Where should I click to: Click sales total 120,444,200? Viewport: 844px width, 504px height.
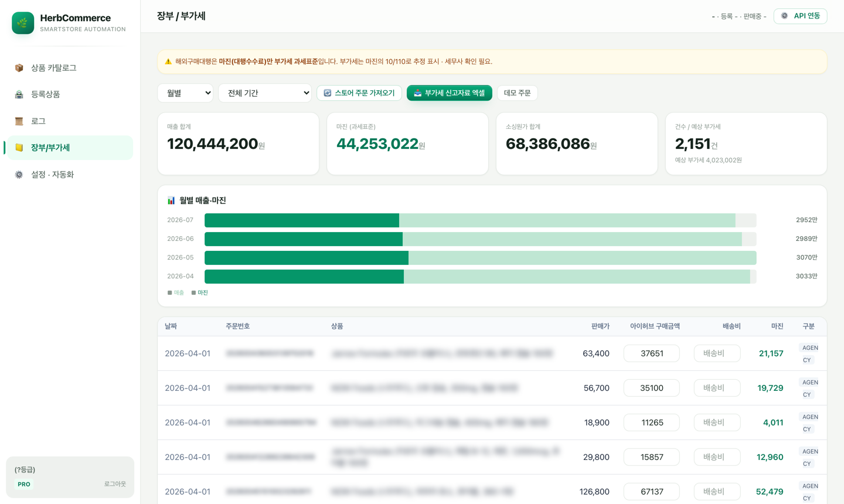[x=213, y=144]
